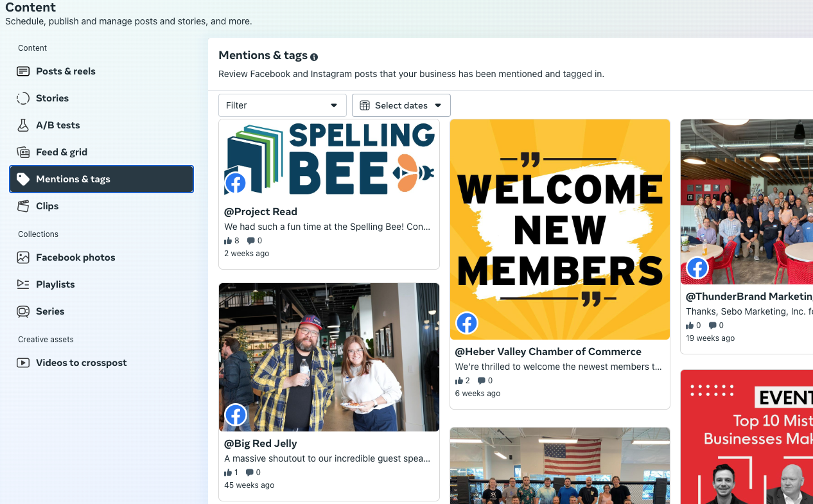Click the Series icon

(23, 311)
